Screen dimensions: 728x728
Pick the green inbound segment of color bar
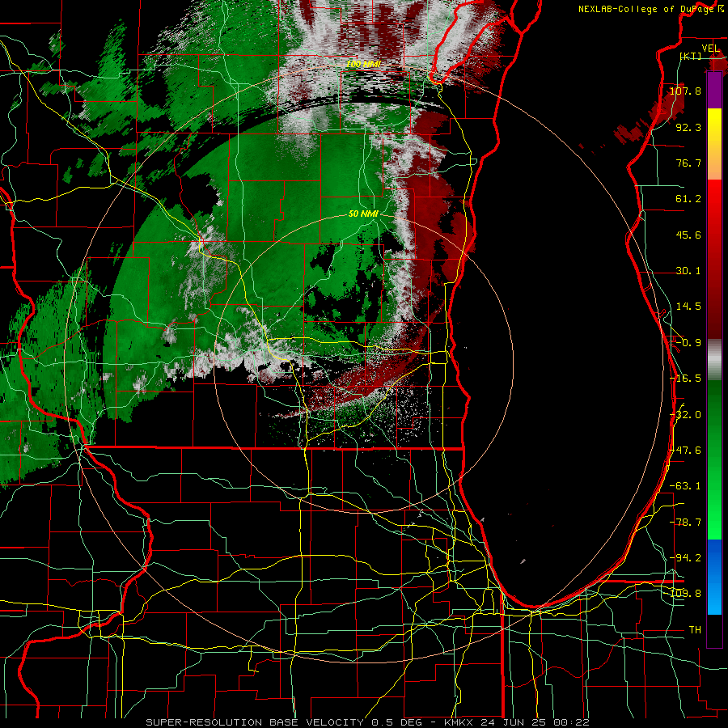714,459
